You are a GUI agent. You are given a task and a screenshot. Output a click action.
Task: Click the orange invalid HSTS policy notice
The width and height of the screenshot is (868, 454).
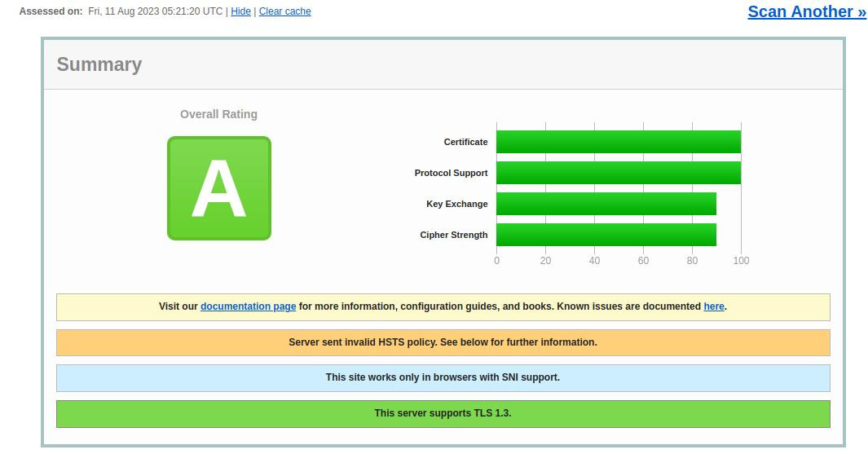pos(443,342)
